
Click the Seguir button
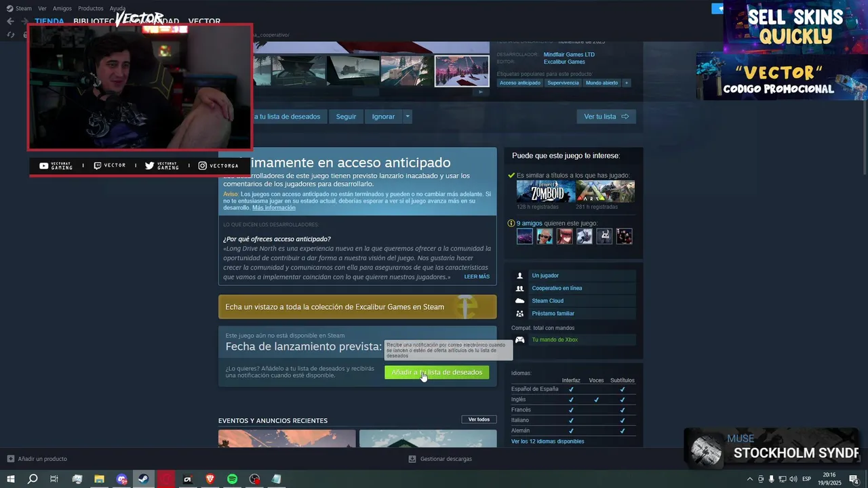[346, 117]
